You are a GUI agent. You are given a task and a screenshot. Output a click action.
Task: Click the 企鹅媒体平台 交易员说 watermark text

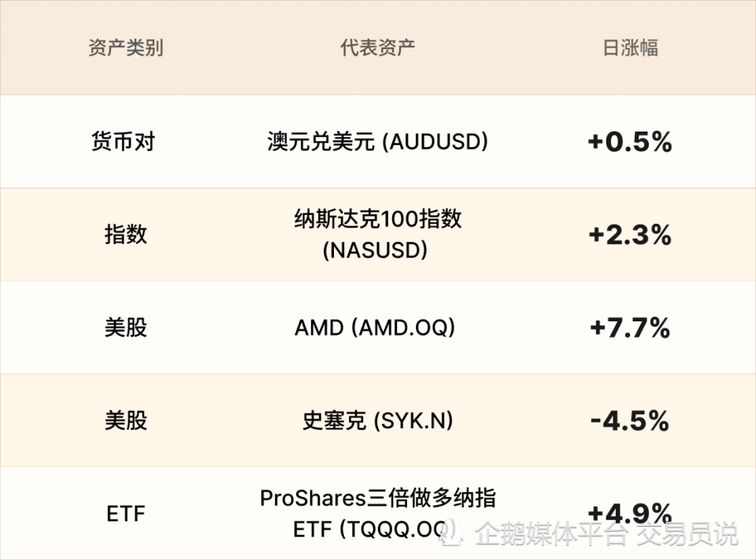[x=606, y=533]
